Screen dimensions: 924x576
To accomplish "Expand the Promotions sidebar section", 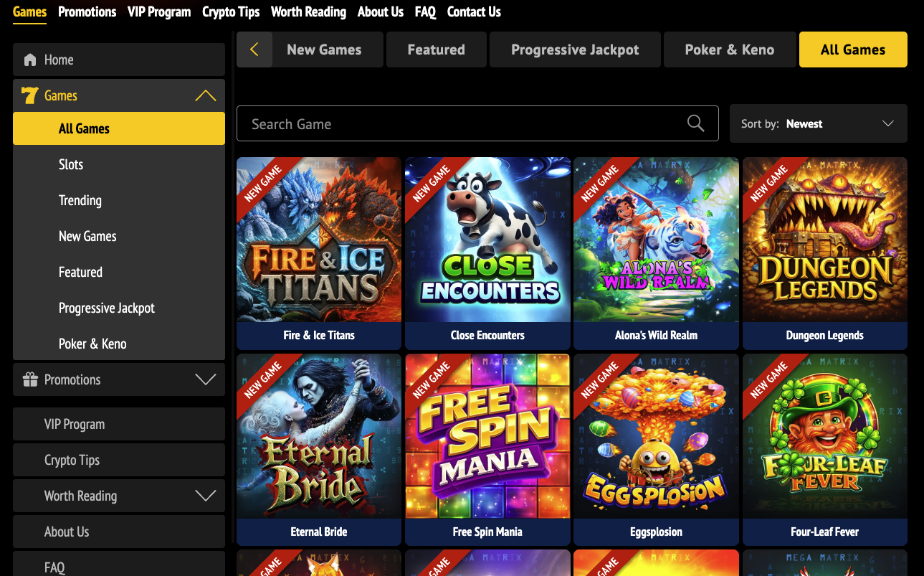I will coord(206,379).
